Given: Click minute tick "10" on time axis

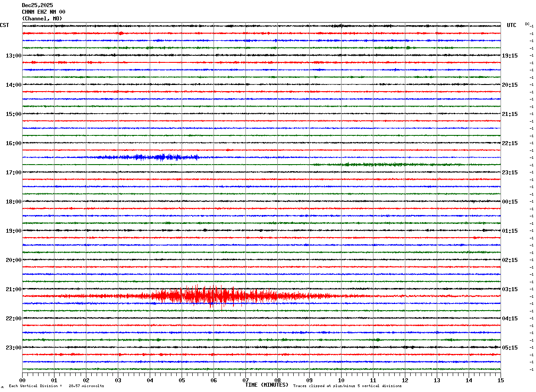Looking at the screenshot, I should [341, 380].
